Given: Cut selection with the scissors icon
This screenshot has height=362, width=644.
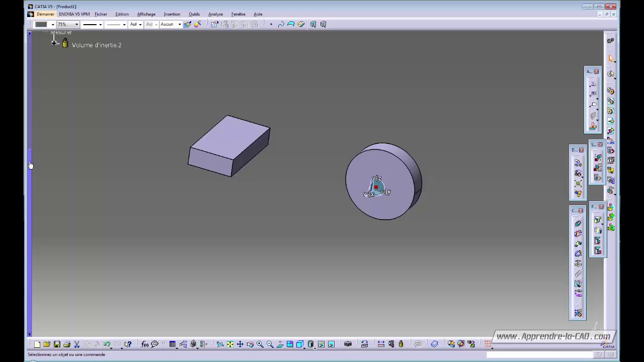Looking at the screenshot, I should tap(77, 344).
